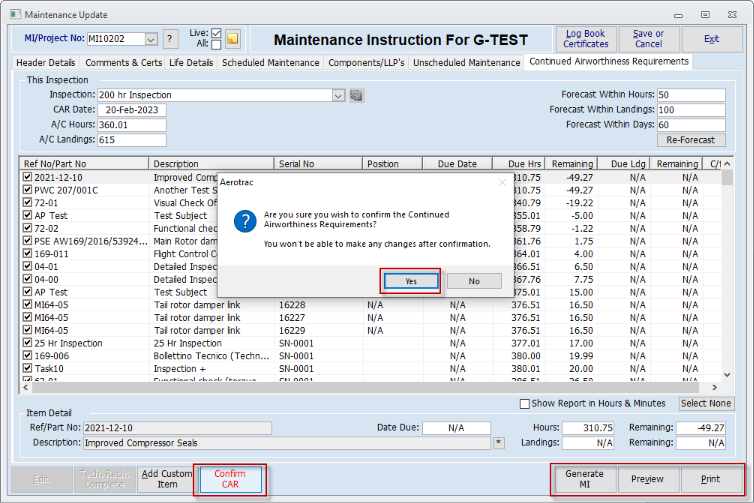Image resolution: width=754 pixels, height=503 pixels.
Task: Click Yes to confirm airworthiness requirements
Action: click(x=411, y=281)
